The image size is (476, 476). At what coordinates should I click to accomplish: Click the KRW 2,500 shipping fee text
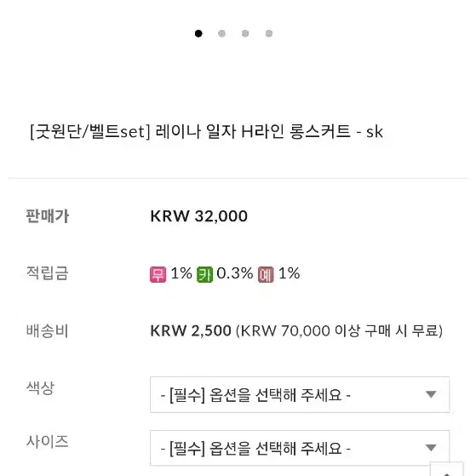pyautogui.click(x=191, y=330)
